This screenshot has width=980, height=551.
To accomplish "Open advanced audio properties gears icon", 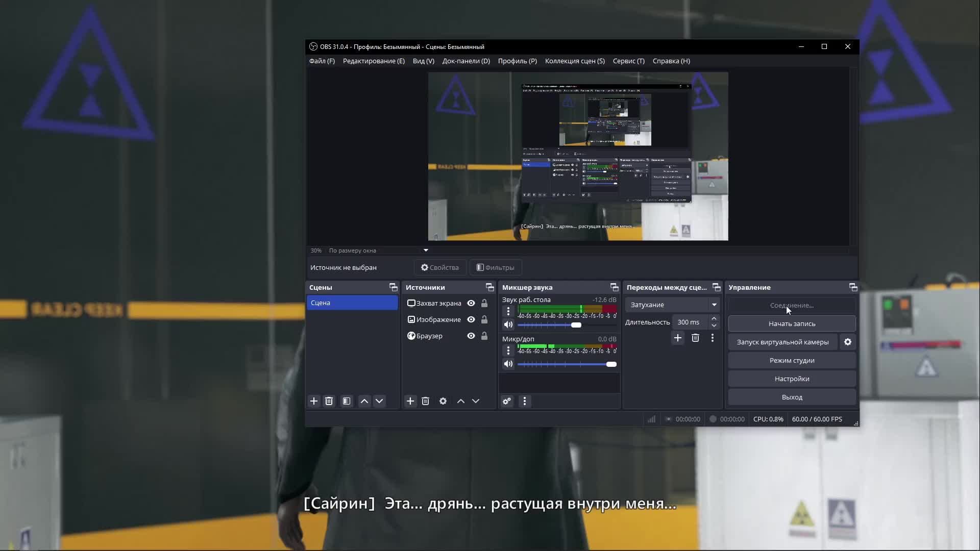I will pyautogui.click(x=507, y=402).
